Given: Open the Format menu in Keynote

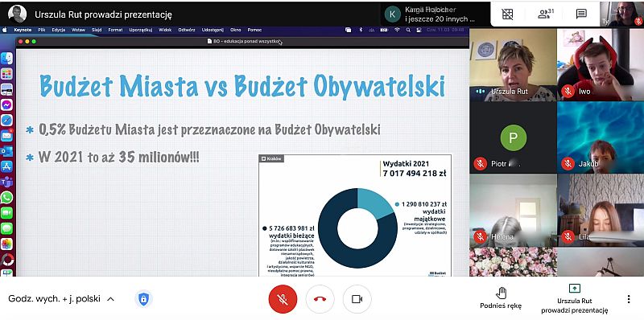Looking at the screenshot, I should pyautogui.click(x=115, y=30).
